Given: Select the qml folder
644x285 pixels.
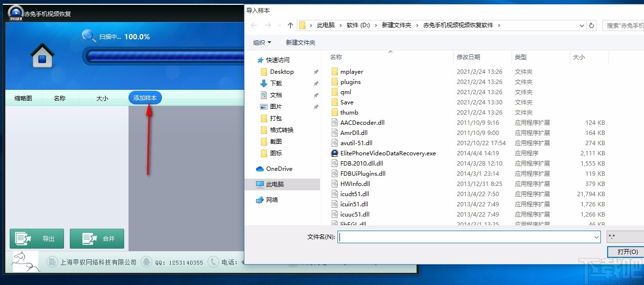Looking at the screenshot, I should (346, 92).
